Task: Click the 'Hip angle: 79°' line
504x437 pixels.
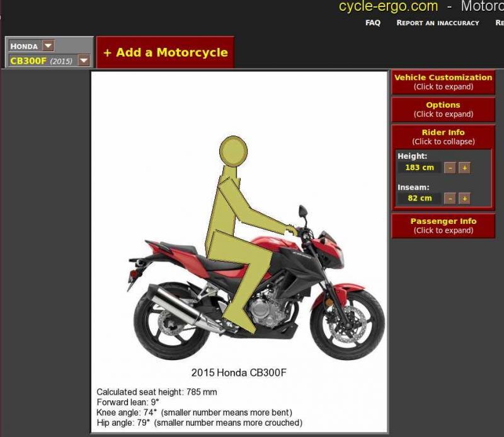Action: pos(199,422)
